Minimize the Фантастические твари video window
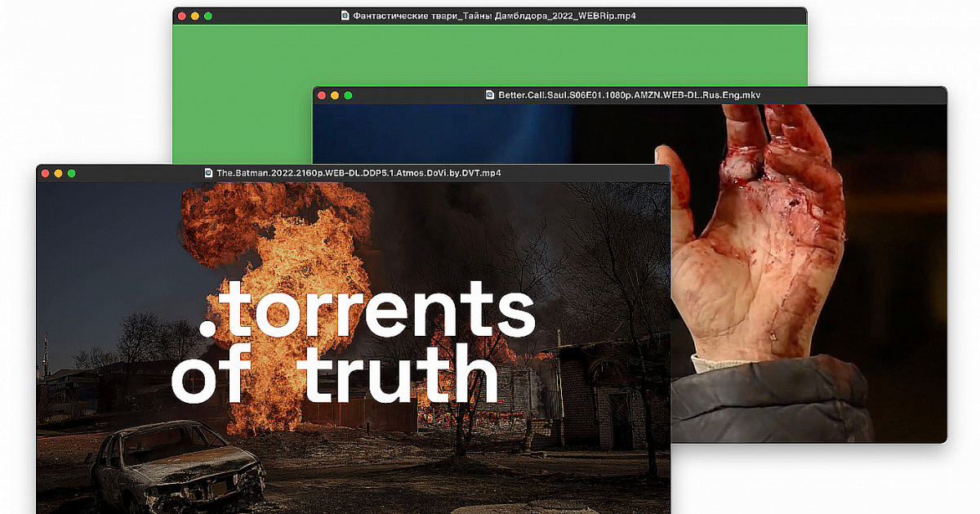This screenshot has height=514, width=980. (194, 16)
